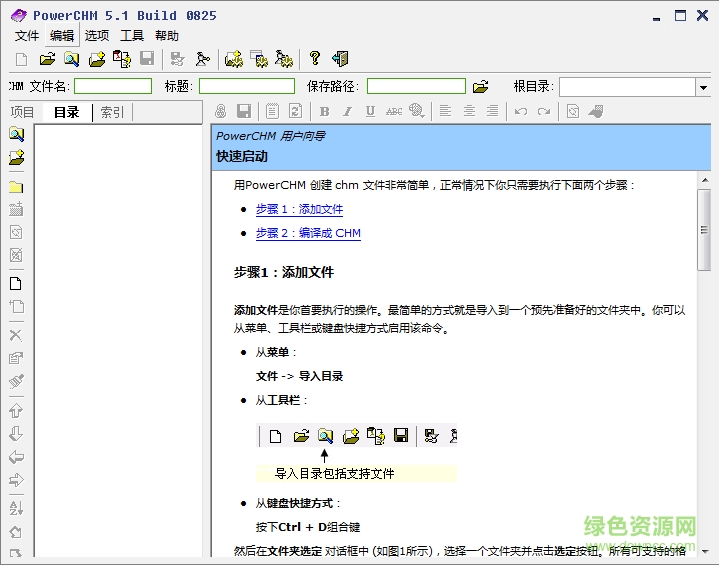Click the Import directory magnifier-folder toolbar icon
The image size is (719, 565).
pyautogui.click(x=72, y=59)
